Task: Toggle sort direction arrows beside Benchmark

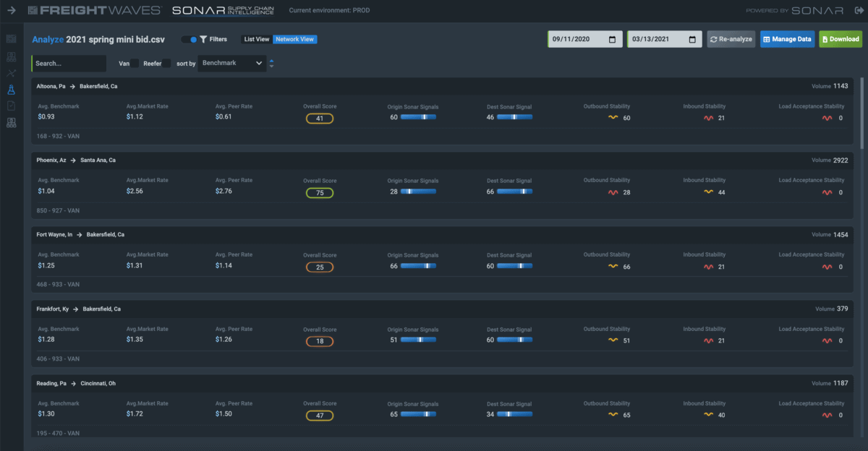Action: (x=271, y=64)
